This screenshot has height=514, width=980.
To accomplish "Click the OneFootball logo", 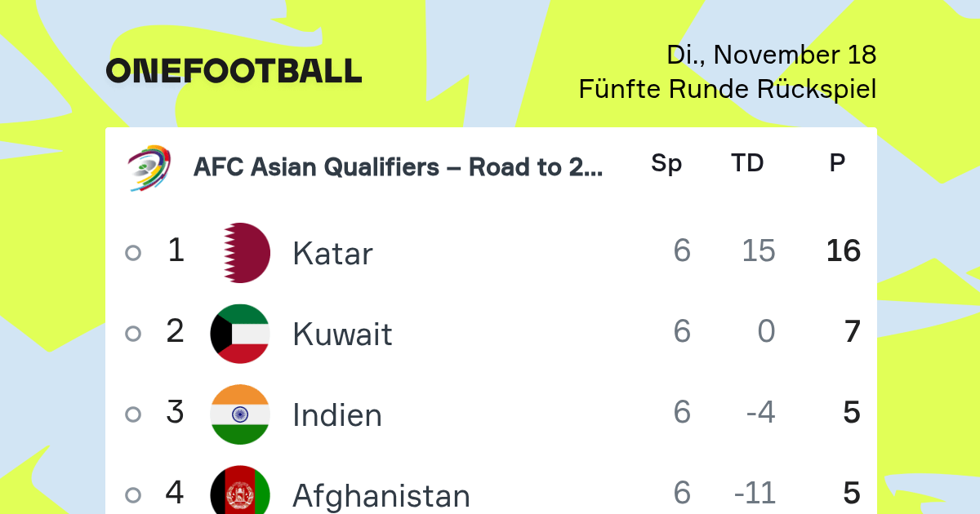I will (x=234, y=71).
